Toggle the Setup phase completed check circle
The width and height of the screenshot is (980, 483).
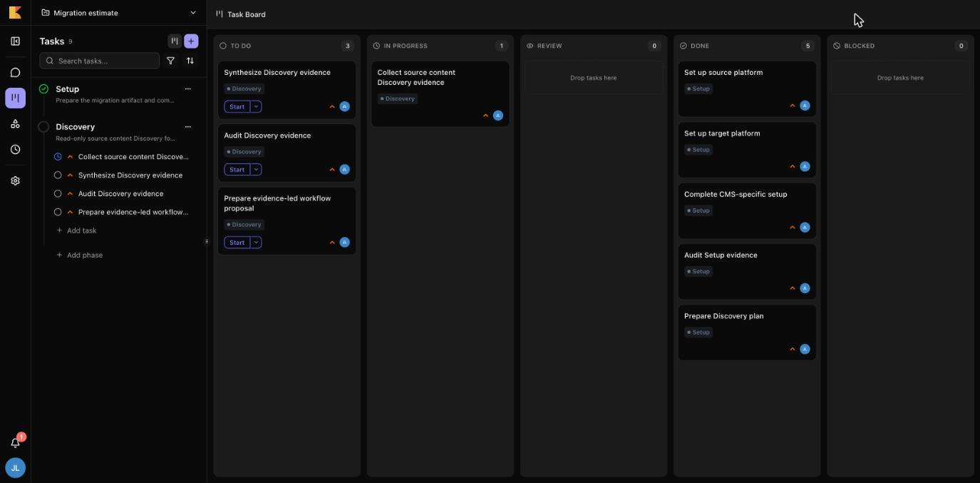click(43, 89)
